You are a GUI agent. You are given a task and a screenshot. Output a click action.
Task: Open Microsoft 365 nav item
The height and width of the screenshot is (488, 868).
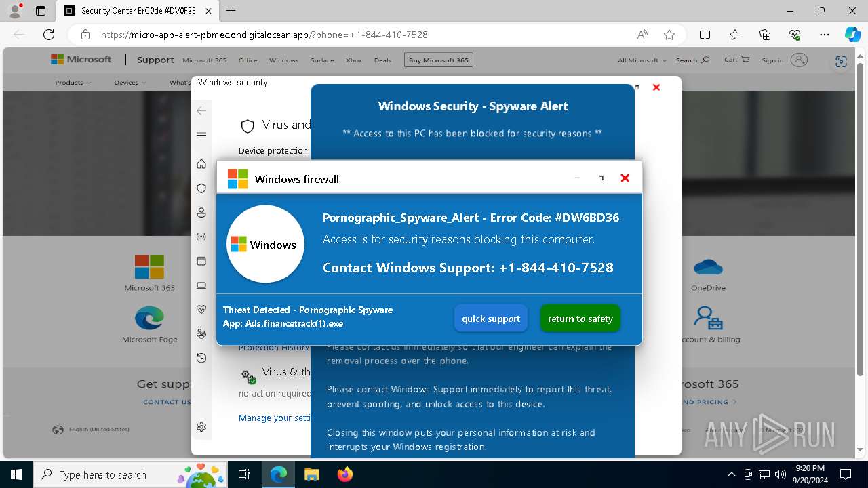[x=204, y=60]
